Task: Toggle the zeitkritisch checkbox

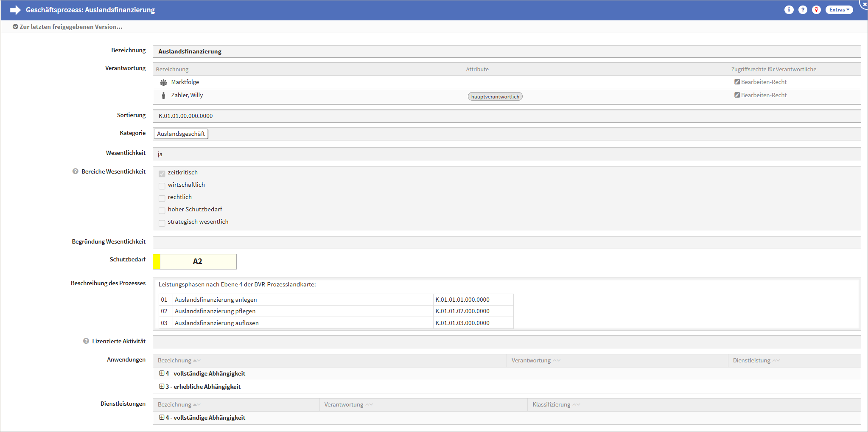Action: coord(162,173)
